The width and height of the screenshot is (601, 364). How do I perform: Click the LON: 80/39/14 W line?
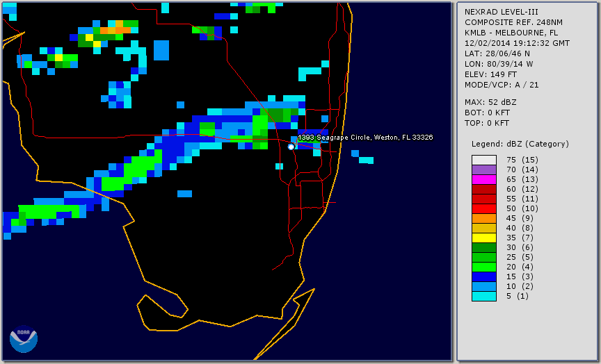click(499, 64)
